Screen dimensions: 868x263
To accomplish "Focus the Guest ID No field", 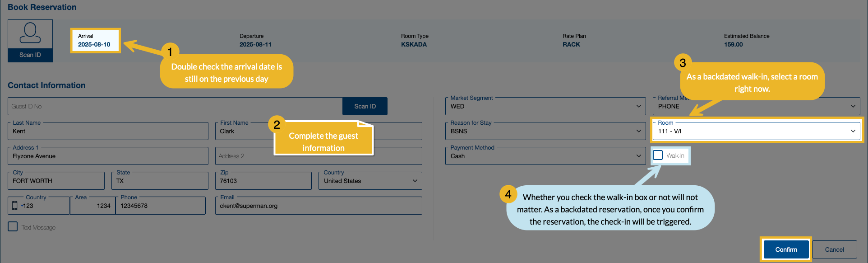I will pyautogui.click(x=175, y=107).
